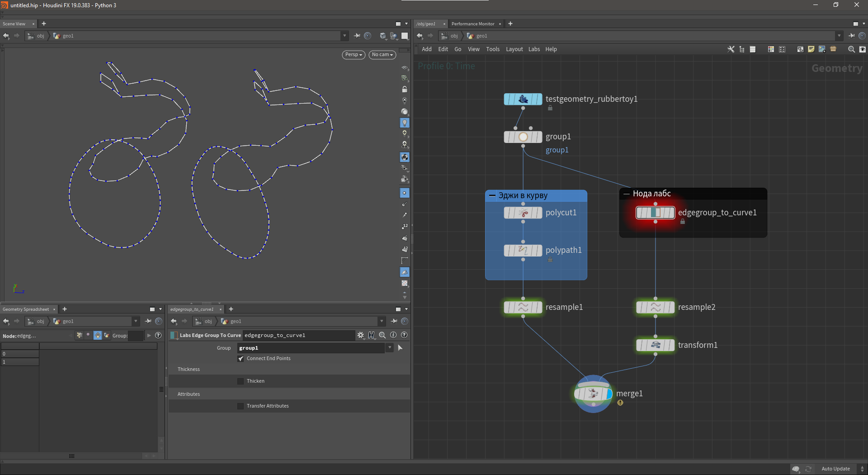The image size is (868, 475).
Task: Select the edgegroup_to_curve1 node icon
Action: [x=656, y=213]
